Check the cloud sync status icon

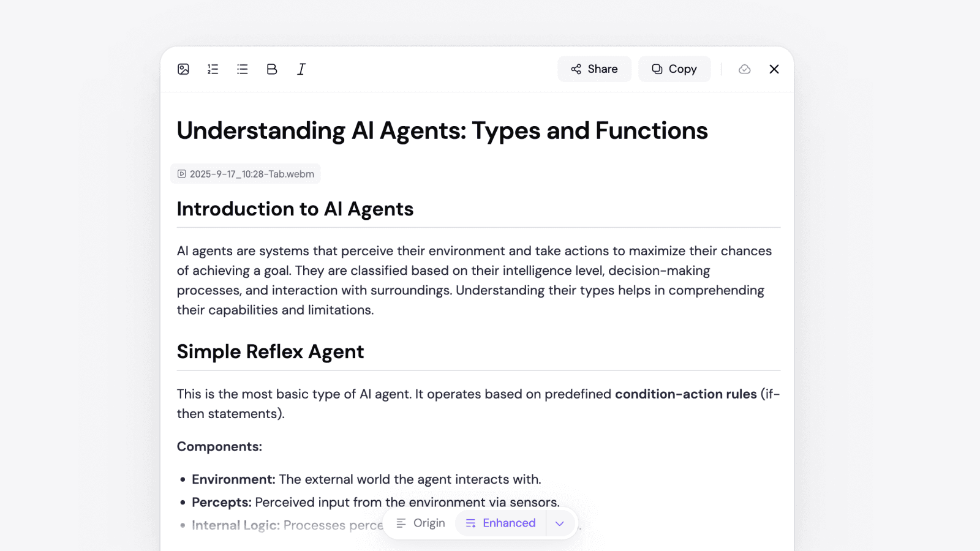pos(745,69)
